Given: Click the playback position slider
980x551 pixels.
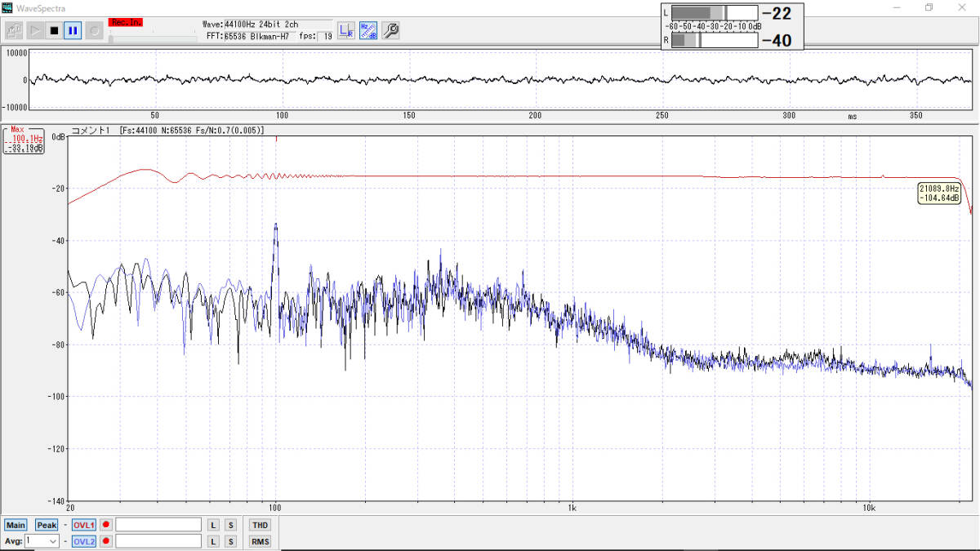Looking at the screenshot, I should coord(152,38).
